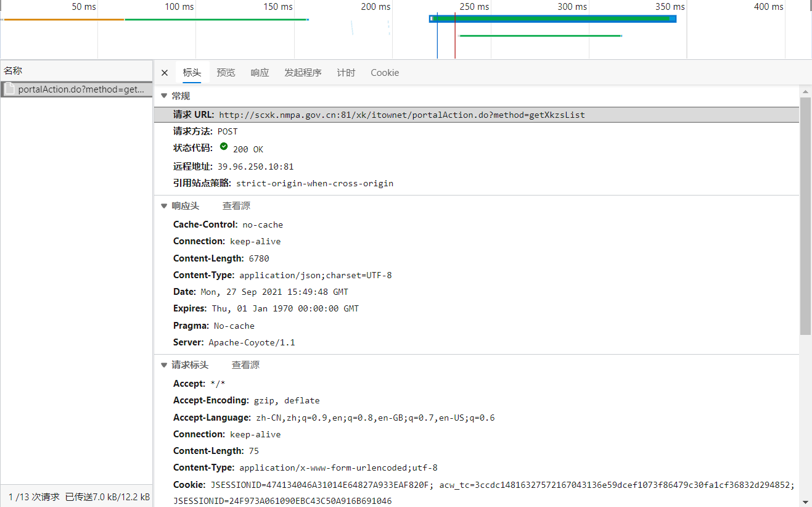Click Accept-Encoding gzip, deflate value
This screenshot has width=812, height=507.
(287, 400)
